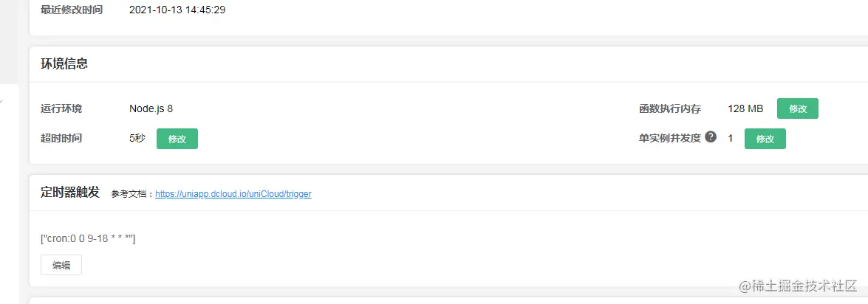This screenshot has height=304, width=868.
Task: Click the 最近修改时间 label
Action: click(x=72, y=10)
